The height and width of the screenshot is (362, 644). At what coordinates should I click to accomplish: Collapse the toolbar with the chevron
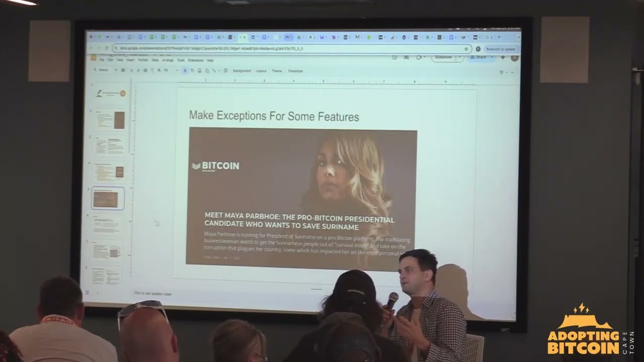pyautogui.click(x=512, y=72)
